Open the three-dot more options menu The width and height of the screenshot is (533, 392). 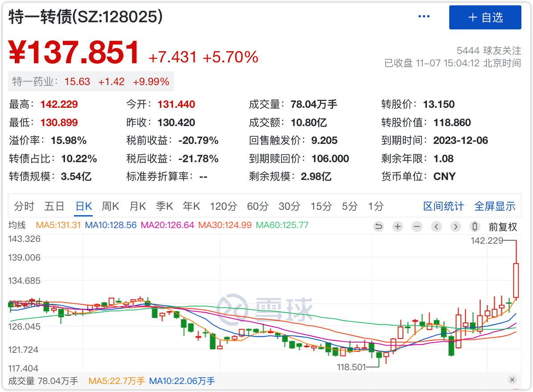tap(424, 17)
